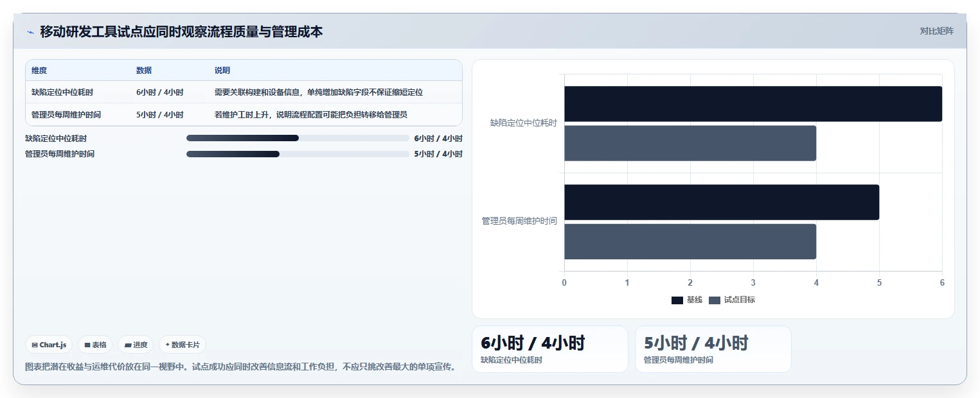Image resolution: width=980 pixels, height=398 pixels.
Task: Click the lightning icon beside the panel title
Action: point(30,32)
